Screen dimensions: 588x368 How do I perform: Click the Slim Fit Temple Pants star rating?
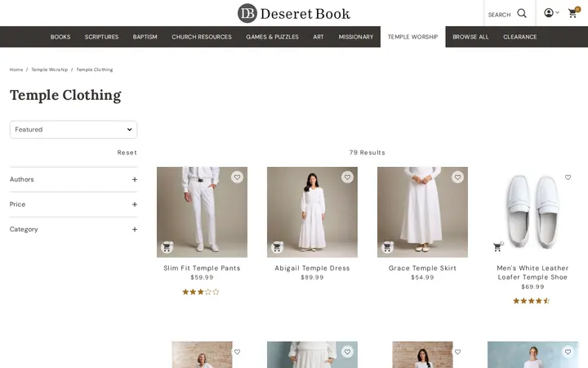click(201, 292)
